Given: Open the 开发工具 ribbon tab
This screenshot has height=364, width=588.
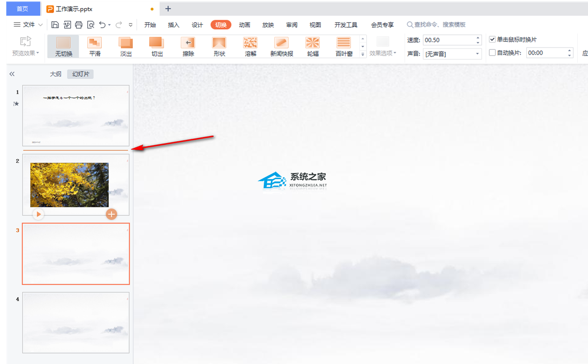Looking at the screenshot, I should pos(346,25).
